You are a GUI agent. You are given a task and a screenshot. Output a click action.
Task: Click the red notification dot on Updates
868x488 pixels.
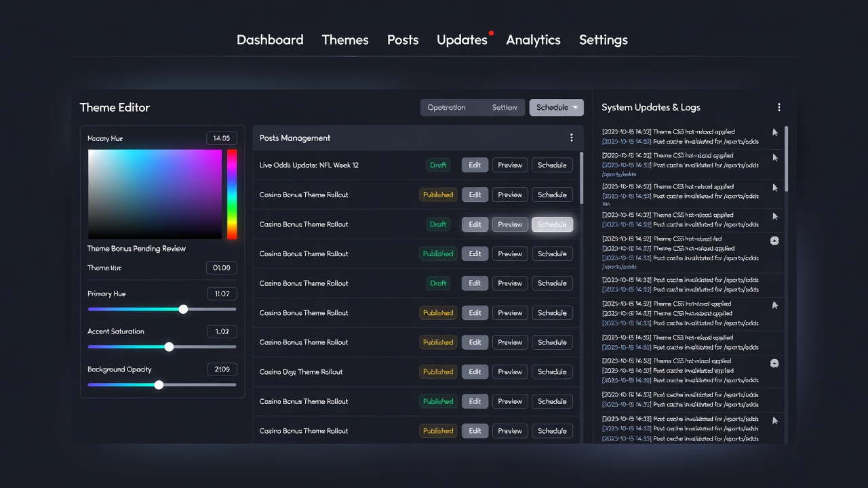pos(491,33)
